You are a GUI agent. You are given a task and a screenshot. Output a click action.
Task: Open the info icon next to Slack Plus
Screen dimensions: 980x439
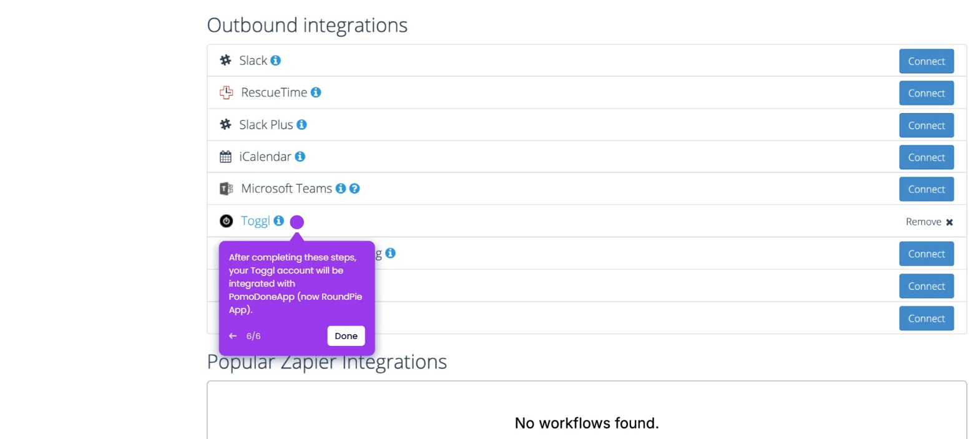[301, 125]
